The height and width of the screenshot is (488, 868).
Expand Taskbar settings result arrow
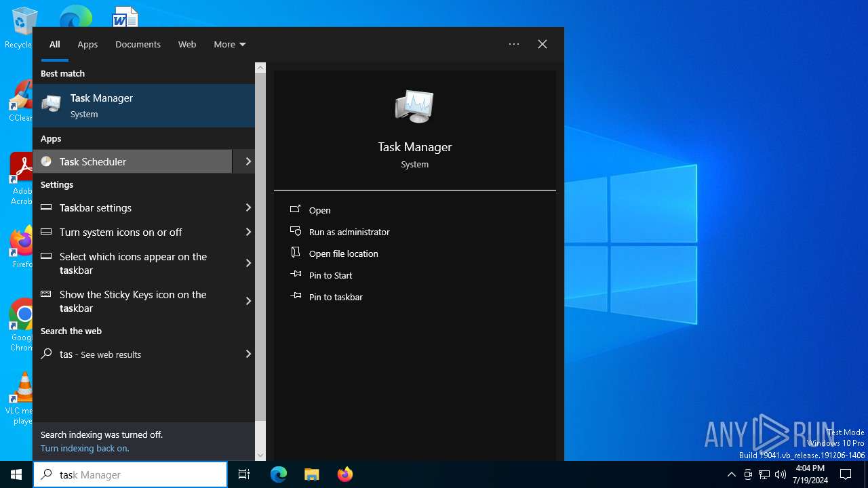(248, 207)
